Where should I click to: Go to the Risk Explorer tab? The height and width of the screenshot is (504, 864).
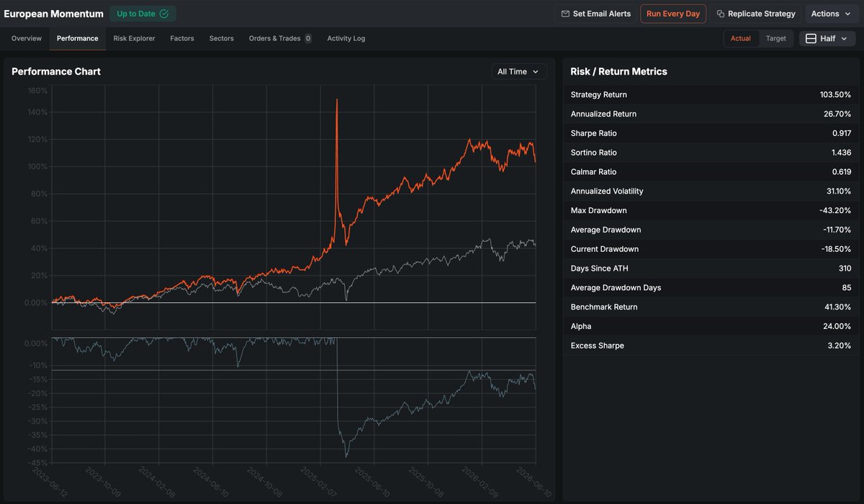(x=134, y=39)
